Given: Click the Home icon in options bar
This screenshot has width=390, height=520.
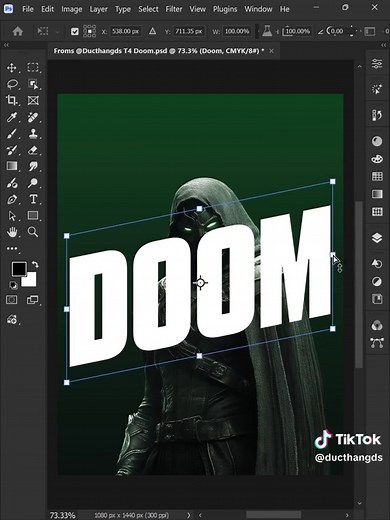Looking at the screenshot, I should pyautogui.click(x=18, y=31).
